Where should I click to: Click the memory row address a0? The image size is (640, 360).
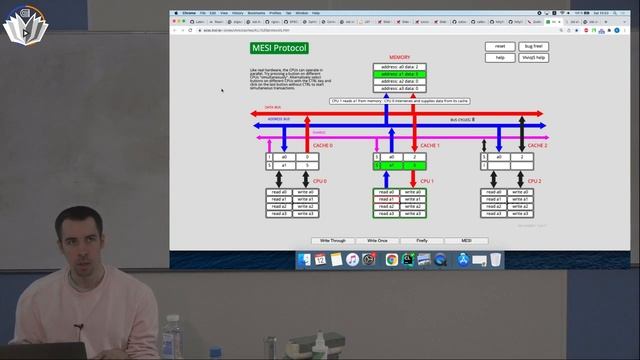pyautogui.click(x=400, y=67)
